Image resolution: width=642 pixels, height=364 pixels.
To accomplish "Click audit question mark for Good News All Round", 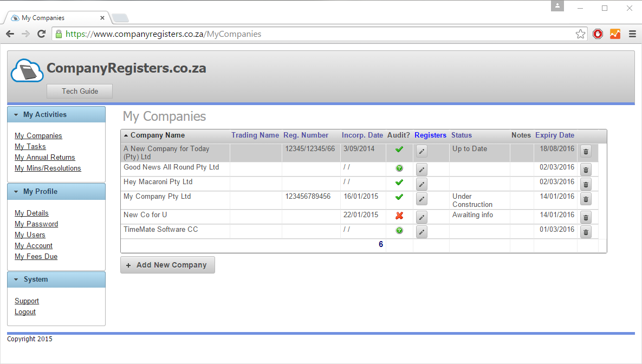I will tap(399, 168).
